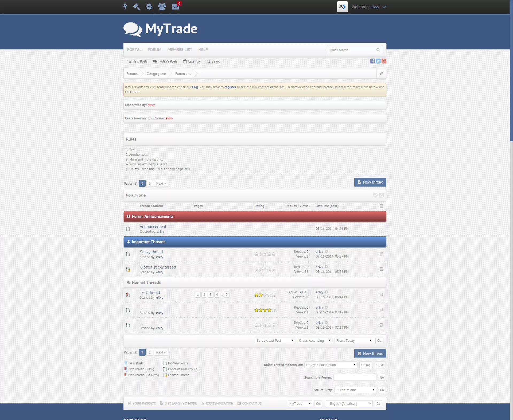The image size is (513, 420).
Task: Click the Forum Announcements warning icon
Action: (x=128, y=216)
